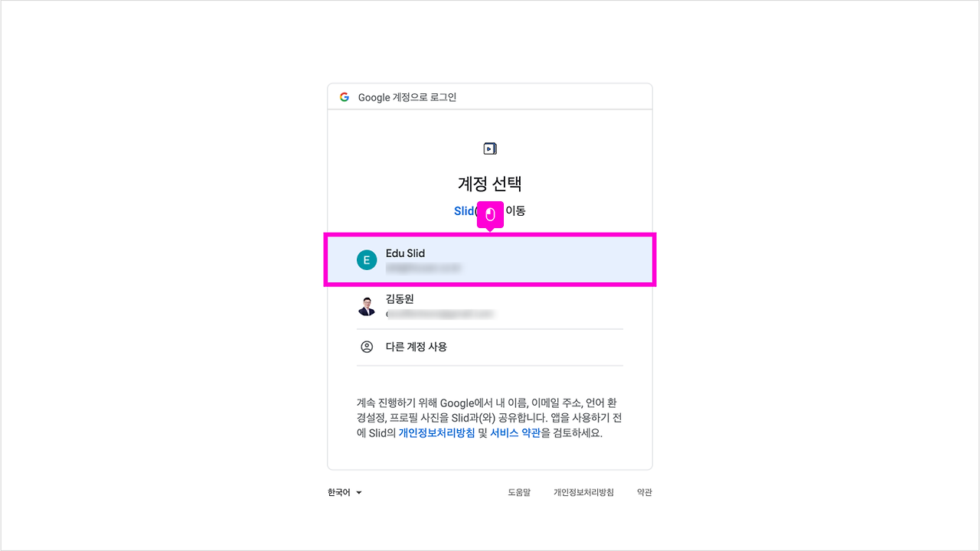Screen dimensions: 980x551
Task: Click the G icon in the sign-in header bar
Action: point(345,96)
